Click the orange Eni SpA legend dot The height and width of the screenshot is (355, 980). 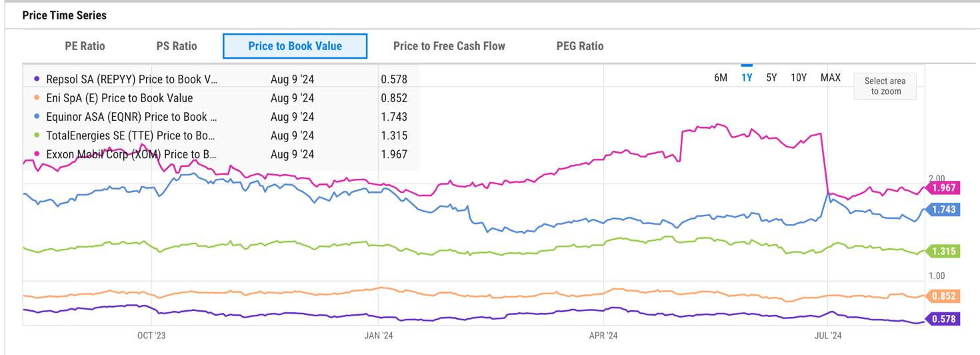[37, 98]
